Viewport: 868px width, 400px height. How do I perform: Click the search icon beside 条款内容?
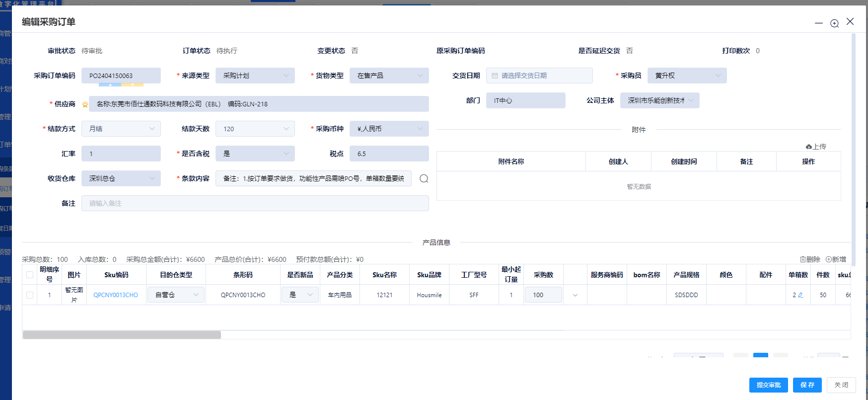click(x=424, y=178)
